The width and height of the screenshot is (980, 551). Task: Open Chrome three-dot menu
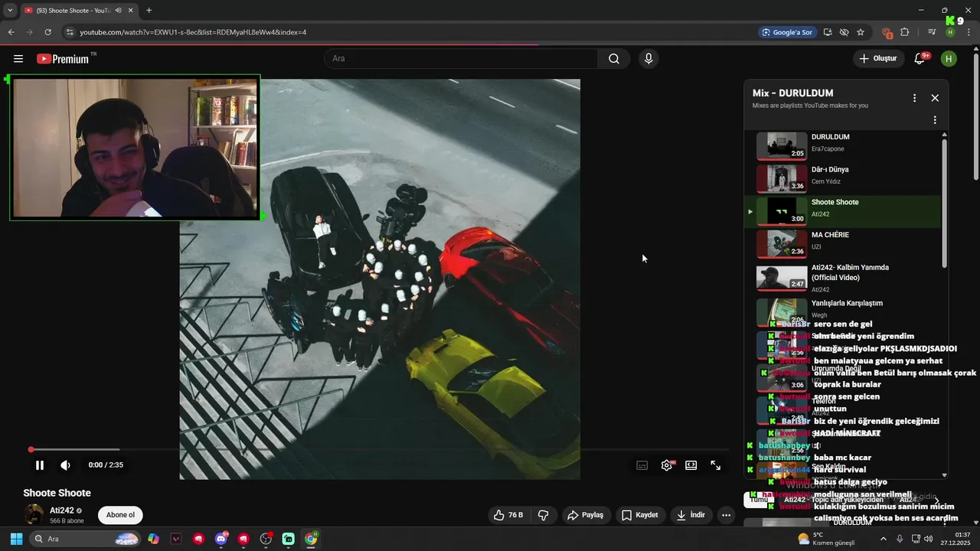pyautogui.click(x=969, y=32)
